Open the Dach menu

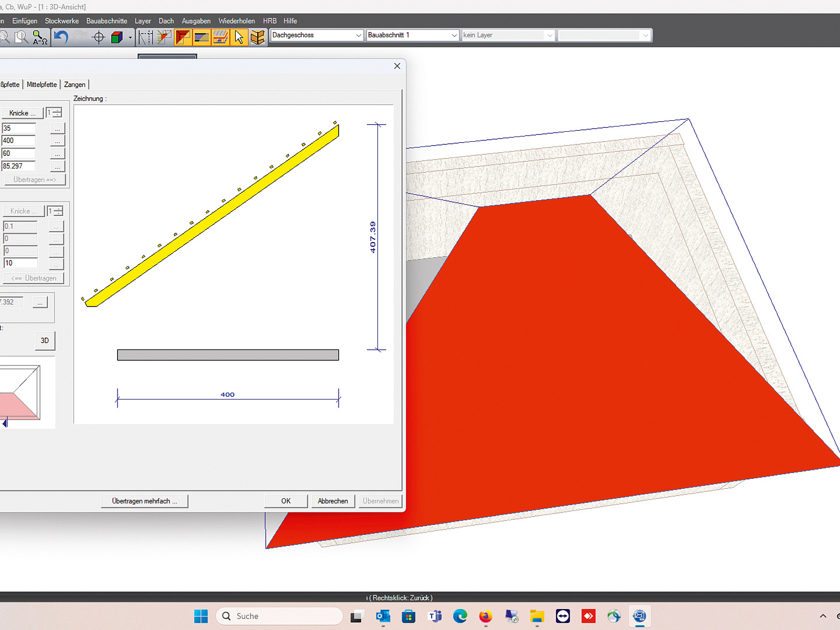tap(166, 21)
